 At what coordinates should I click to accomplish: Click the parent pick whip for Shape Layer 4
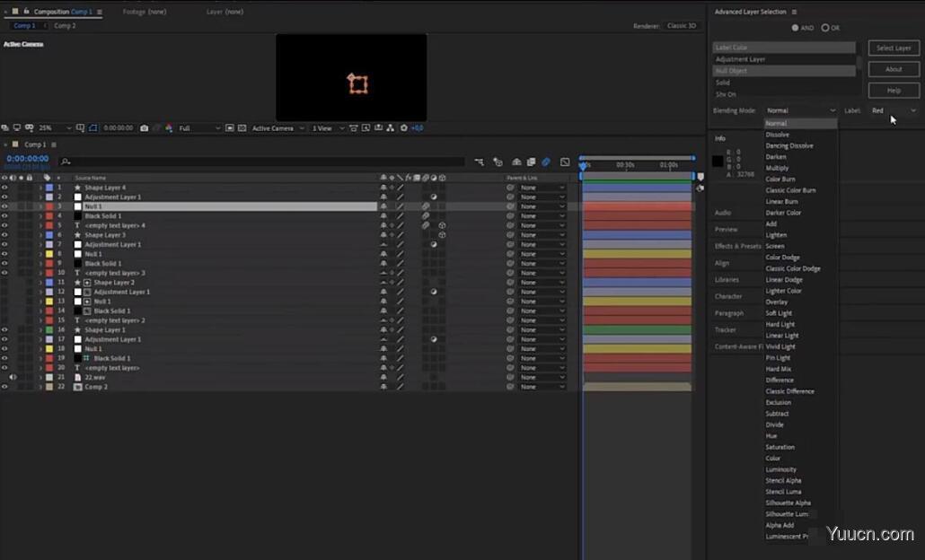(510, 188)
